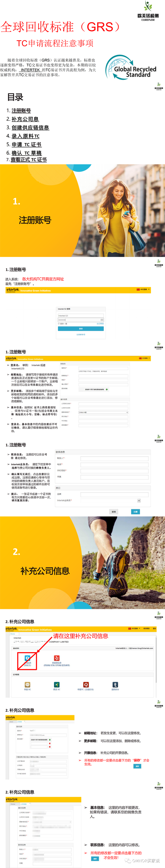Click the blue 注册 button
The image size is (165, 868).
point(135,511)
